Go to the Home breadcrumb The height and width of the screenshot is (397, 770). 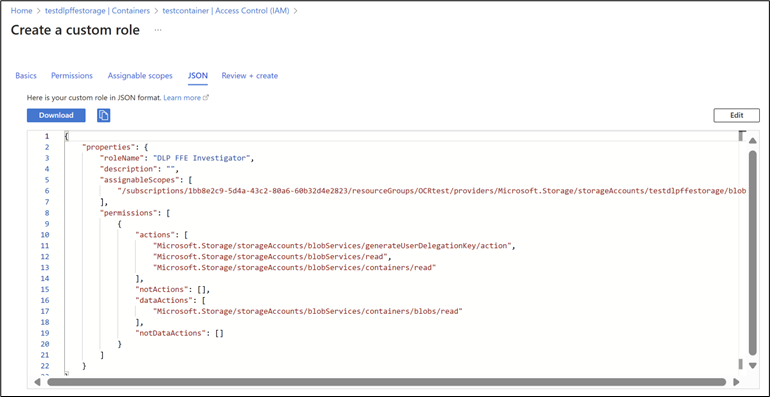tap(22, 10)
